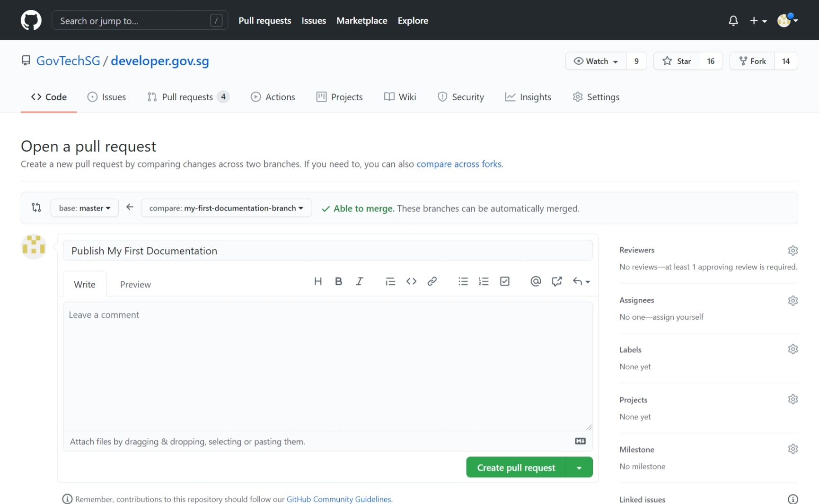819x504 pixels.
Task: Insert a quote using the toolbar
Action: click(x=390, y=281)
